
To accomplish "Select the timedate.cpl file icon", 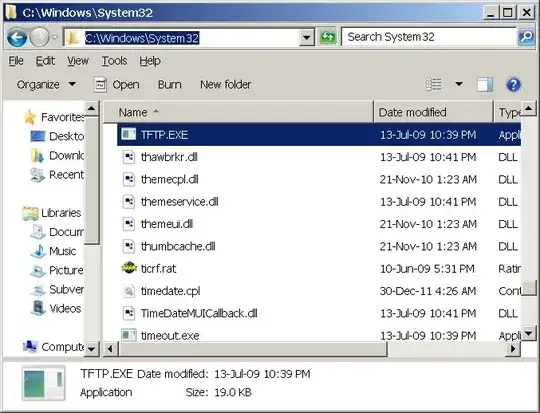I will (129, 291).
